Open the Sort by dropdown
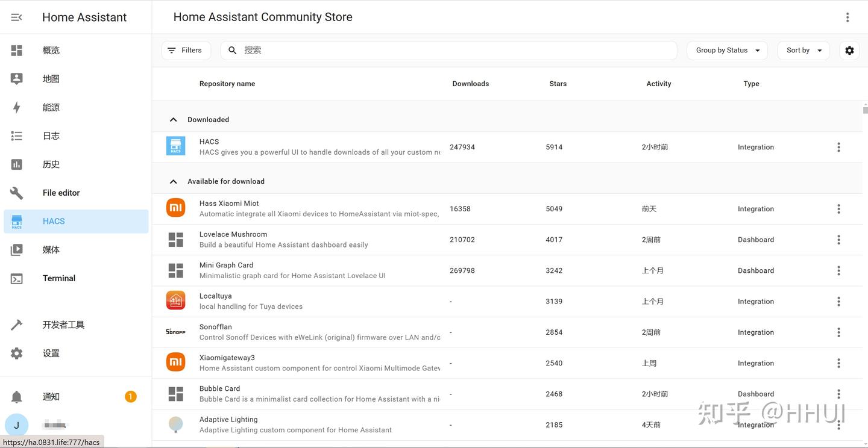Image resolution: width=868 pixels, height=448 pixels. pos(804,51)
